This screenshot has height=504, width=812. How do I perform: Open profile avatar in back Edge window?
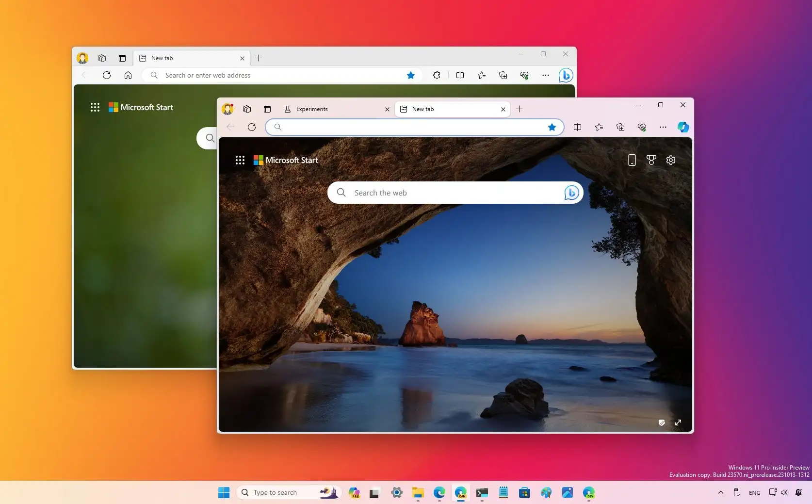pos(82,58)
